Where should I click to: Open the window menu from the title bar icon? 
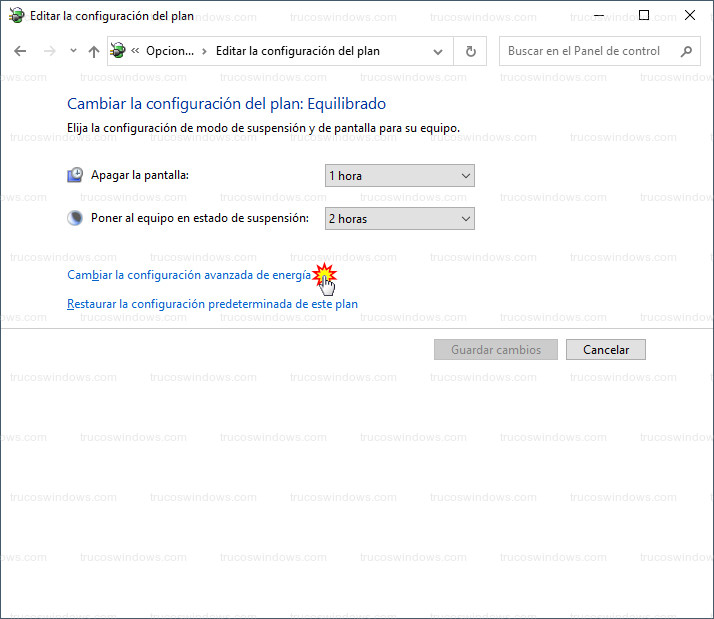click(x=16, y=16)
